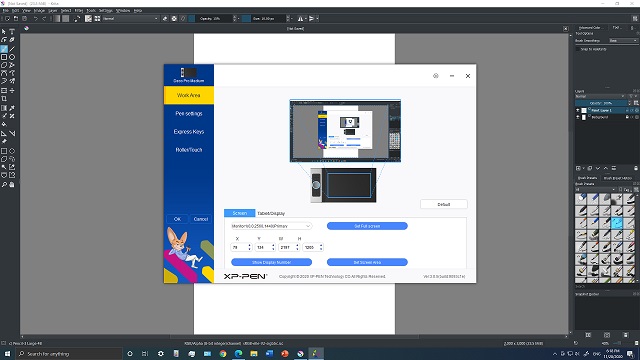Switch to the Tablet/Display tab
The width and height of the screenshot is (640, 360).
point(271,213)
